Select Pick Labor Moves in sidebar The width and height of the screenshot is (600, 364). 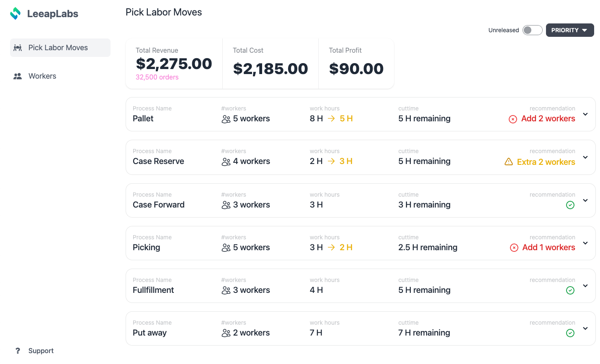[x=58, y=48]
